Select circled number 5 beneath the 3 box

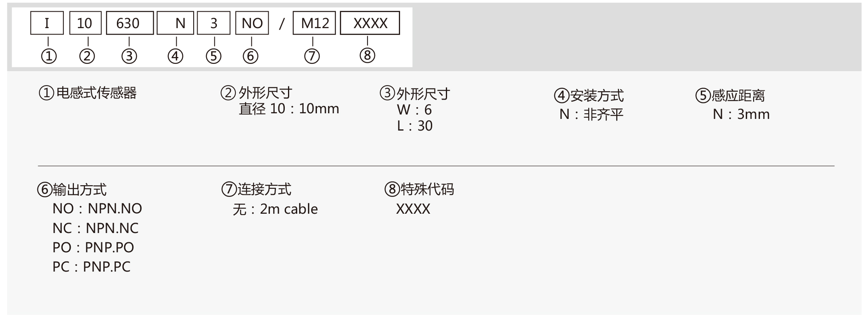tap(214, 56)
